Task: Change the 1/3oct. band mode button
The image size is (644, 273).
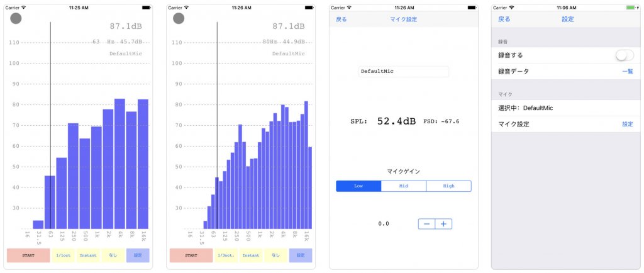Action: 226,255
